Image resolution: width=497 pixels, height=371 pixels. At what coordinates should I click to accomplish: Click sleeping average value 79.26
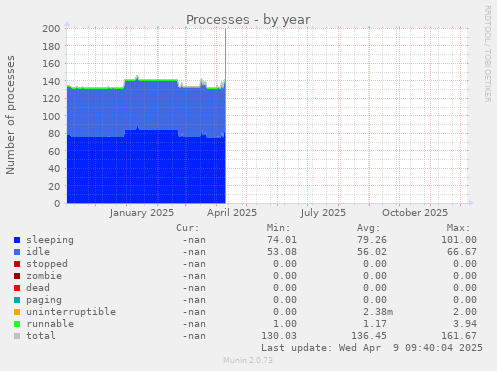click(372, 240)
